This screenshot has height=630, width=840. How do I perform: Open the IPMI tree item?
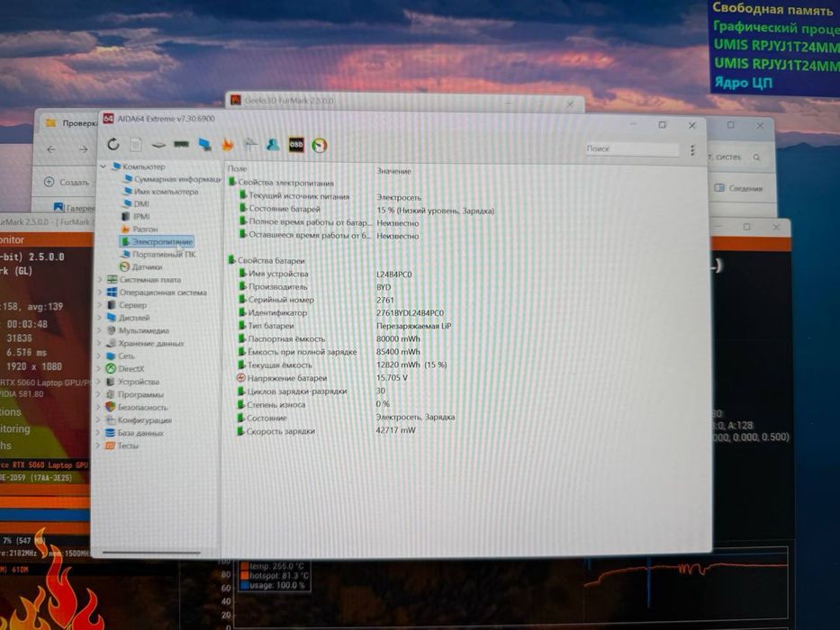tap(136, 216)
